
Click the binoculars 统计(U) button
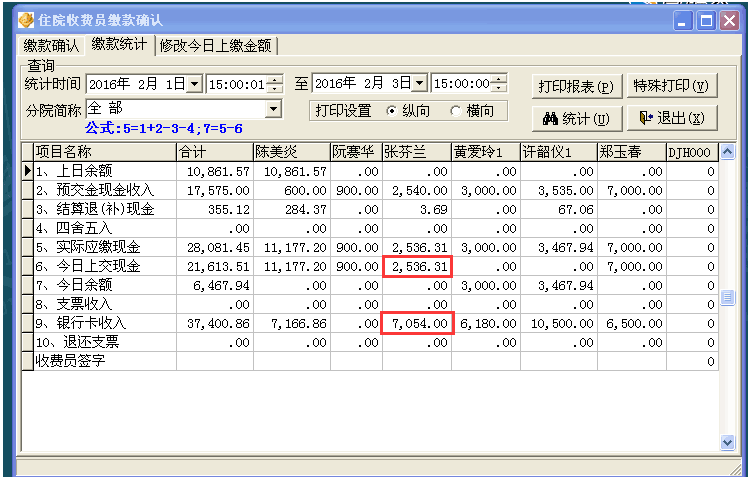(577, 119)
